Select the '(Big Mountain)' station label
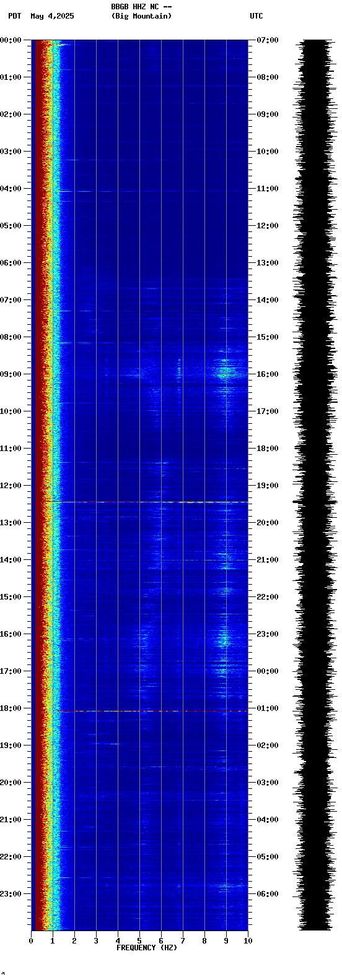Image resolution: width=342 pixels, height=980 pixels. click(141, 16)
